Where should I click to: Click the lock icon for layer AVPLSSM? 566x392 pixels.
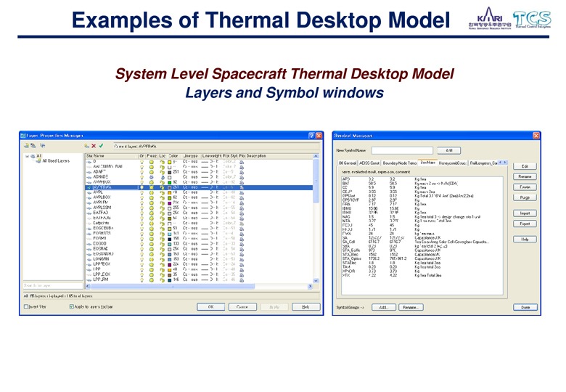(x=163, y=208)
